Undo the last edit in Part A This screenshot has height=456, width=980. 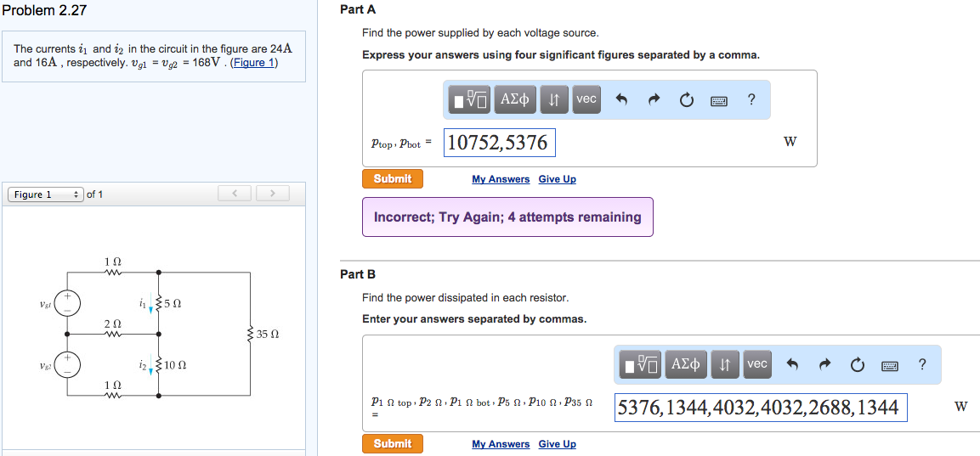(621, 100)
